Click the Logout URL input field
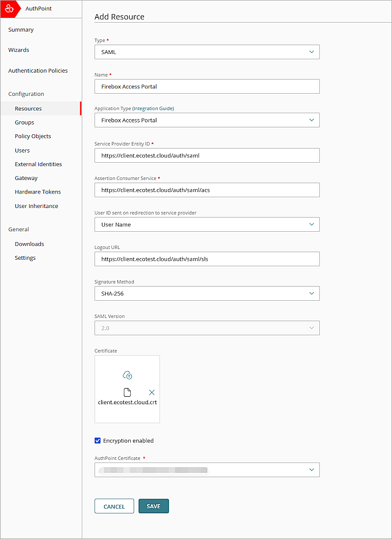392x539 pixels. point(207,259)
